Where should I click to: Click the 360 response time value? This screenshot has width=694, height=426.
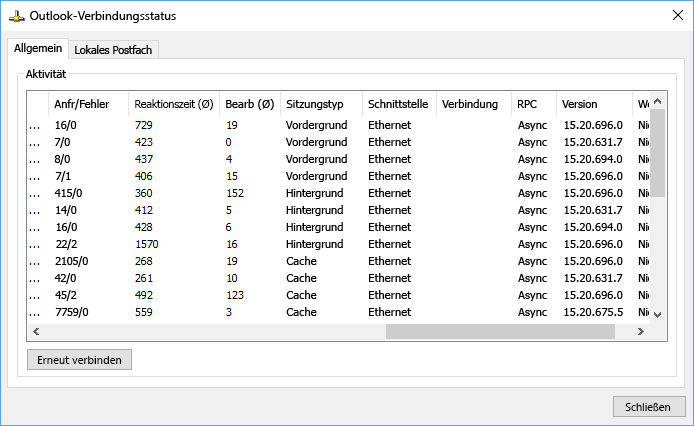click(143, 193)
